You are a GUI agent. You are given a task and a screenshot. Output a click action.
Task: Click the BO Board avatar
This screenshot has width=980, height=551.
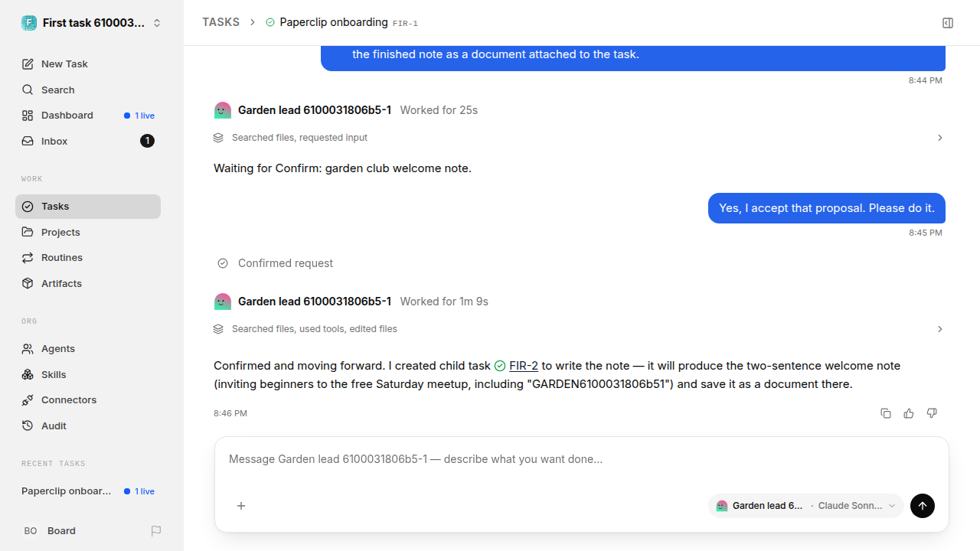(31, 531)
